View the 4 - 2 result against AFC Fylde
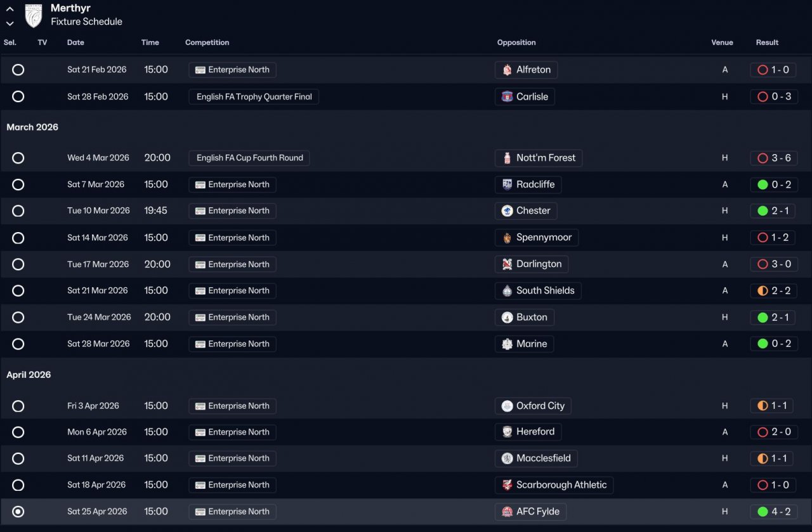This screenshot has height=532, width=812. tap(774, 512)
